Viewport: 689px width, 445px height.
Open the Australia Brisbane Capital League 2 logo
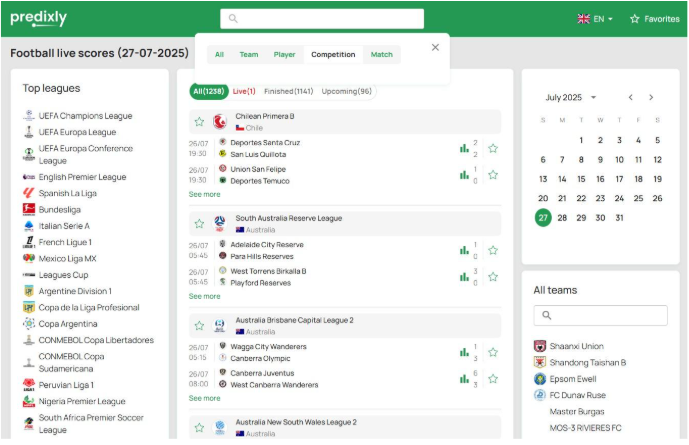pos(220,326)
